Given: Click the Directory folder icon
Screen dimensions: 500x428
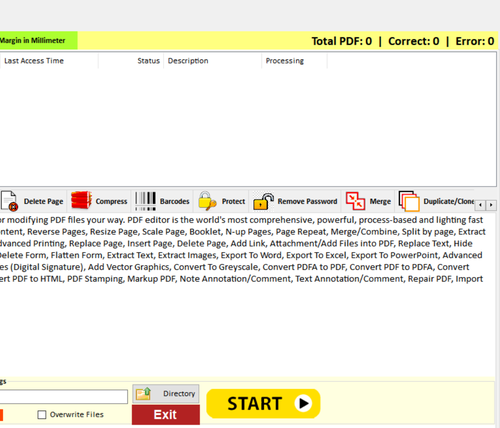Looking at the screenshot, I should point(143,394).
